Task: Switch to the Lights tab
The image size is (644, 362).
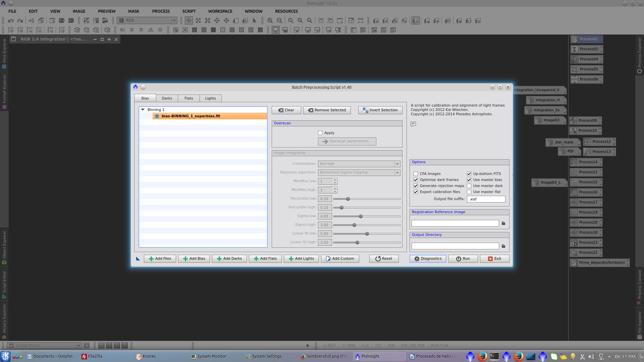Action: (210, 98)
